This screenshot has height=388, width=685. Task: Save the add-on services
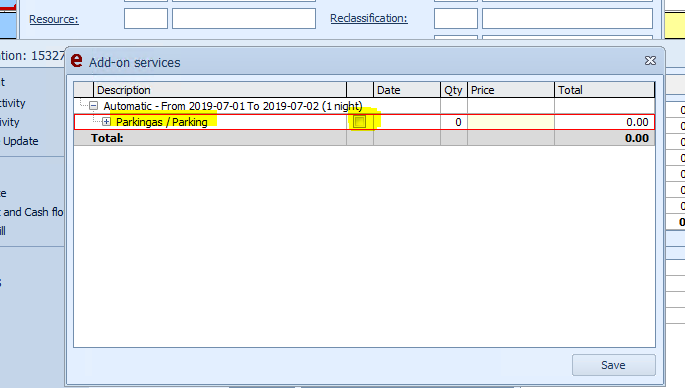(x=613, y=365)
